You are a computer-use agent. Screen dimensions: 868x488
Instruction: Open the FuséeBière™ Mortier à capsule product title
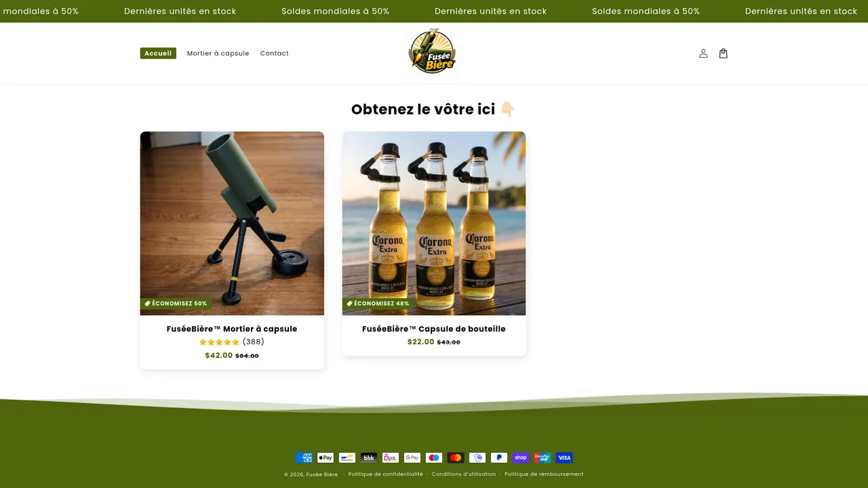(232, 329)
